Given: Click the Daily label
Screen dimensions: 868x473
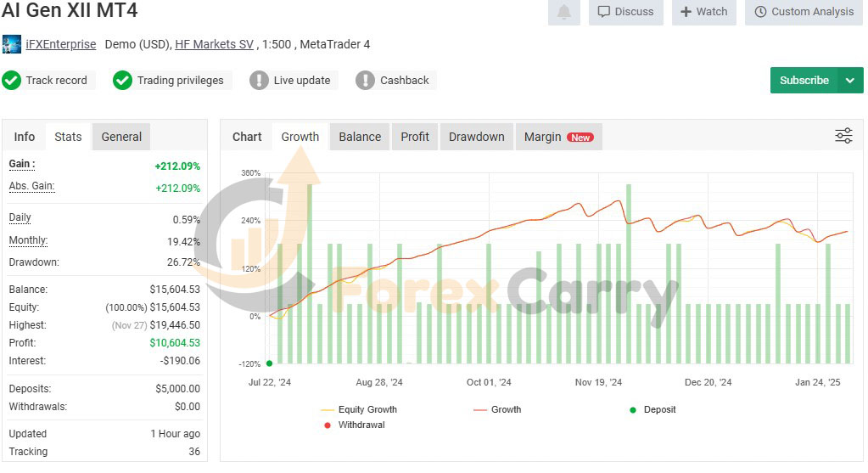Looking at the screenshot, I should click(x=20, y=217).
